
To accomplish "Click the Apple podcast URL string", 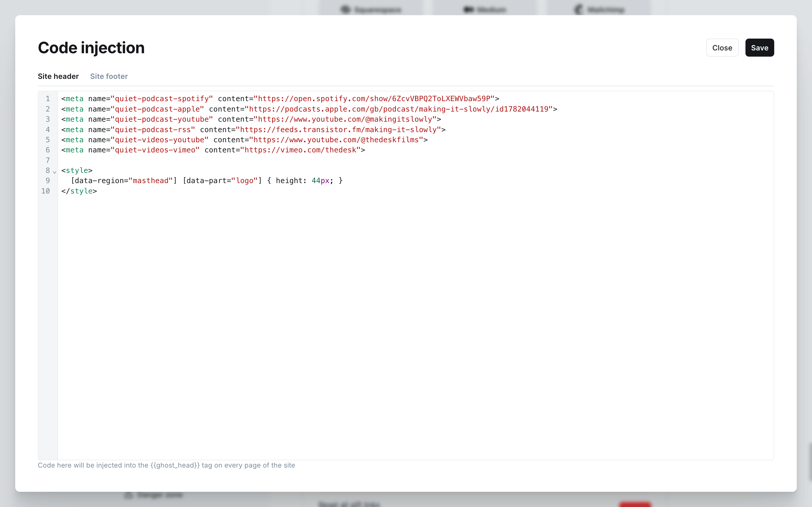I will coord(399,109).
